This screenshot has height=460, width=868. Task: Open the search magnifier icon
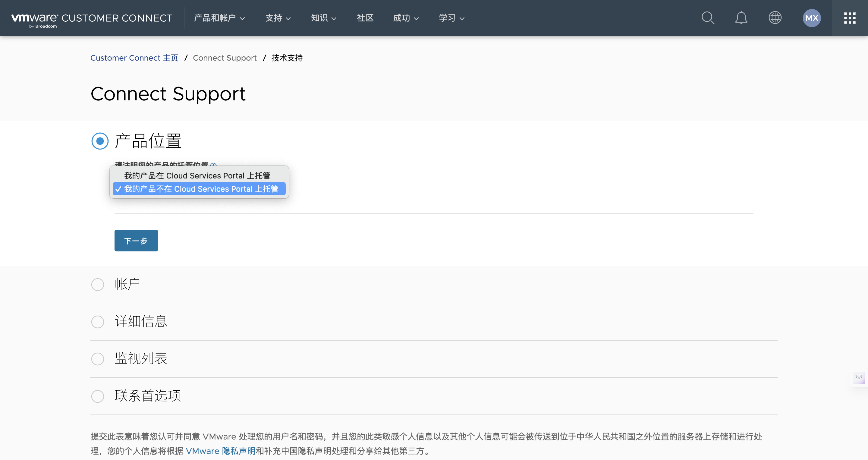(x=708, y=18)
